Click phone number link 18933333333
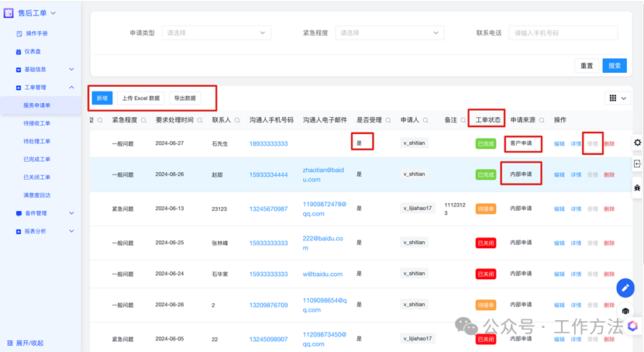644x352 pixels. click(x=268, y=143)
